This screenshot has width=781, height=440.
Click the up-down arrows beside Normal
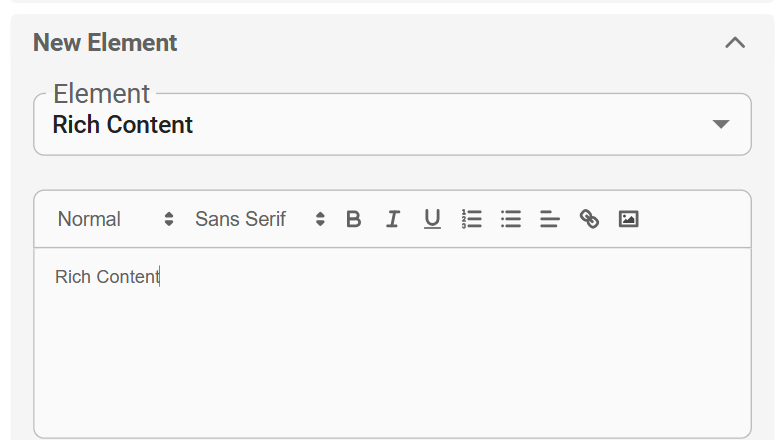(x=169, y=219)
